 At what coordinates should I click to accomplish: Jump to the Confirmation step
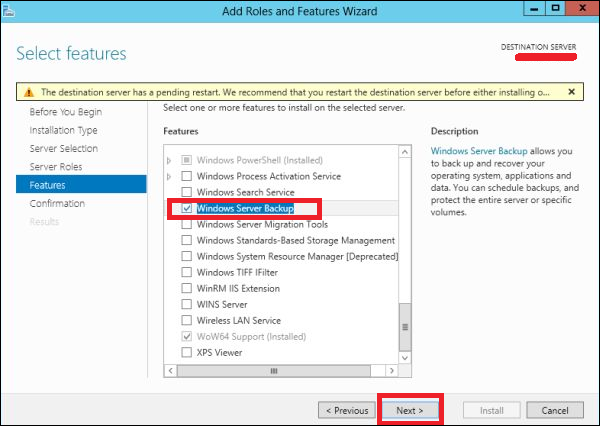(x=57, y=203)
